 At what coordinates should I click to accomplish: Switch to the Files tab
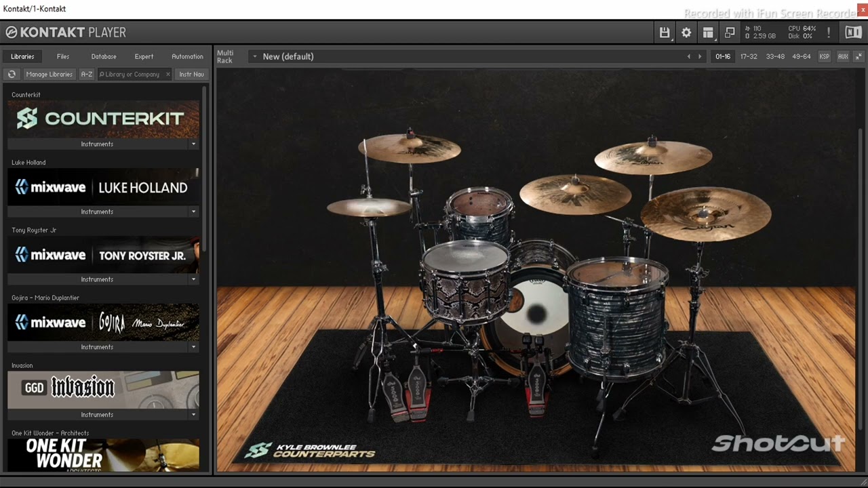tap(63, 56)
